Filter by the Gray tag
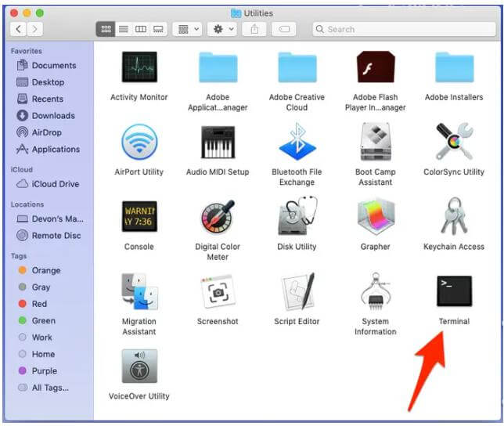The image size is (504, 426). coord(34,287)
